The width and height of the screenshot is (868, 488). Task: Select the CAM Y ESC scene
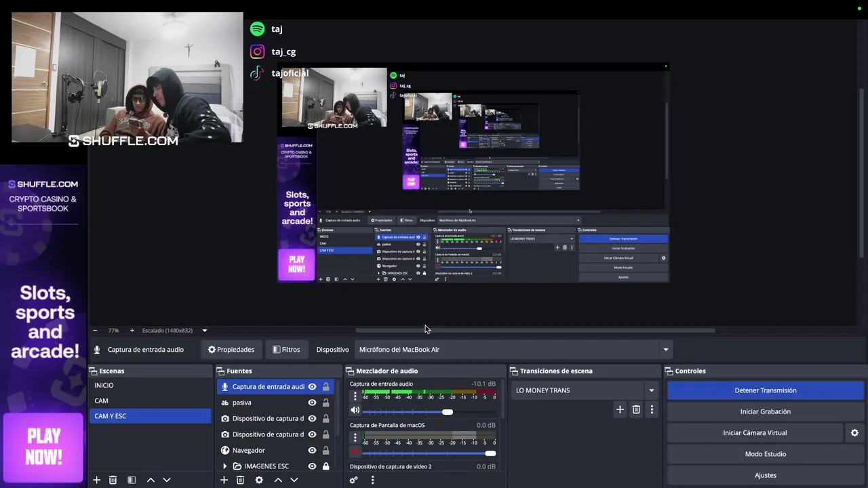pos(150,416)
